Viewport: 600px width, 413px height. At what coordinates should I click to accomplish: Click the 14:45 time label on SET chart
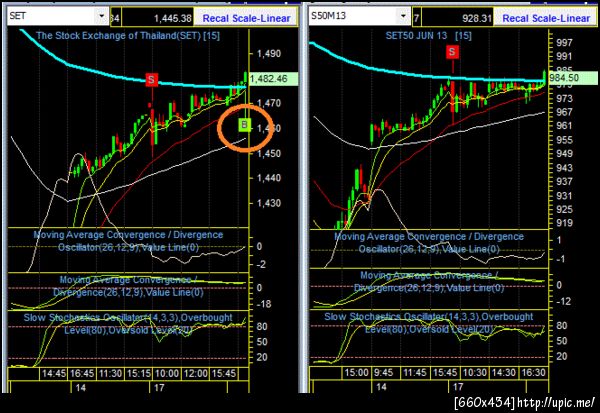(54, 374)
